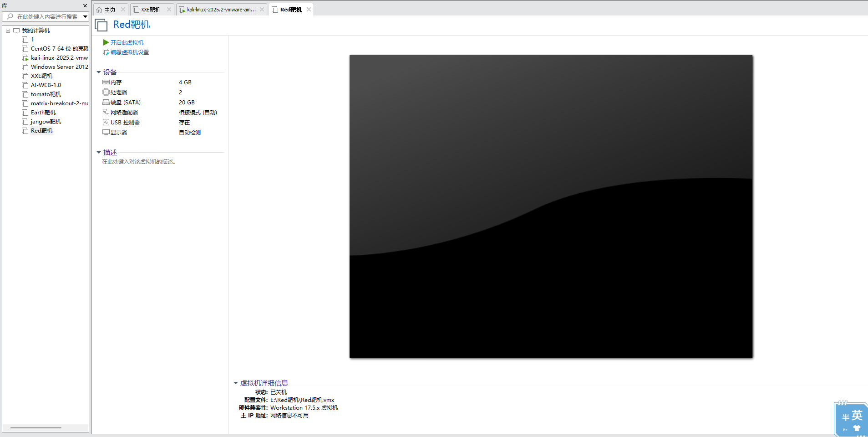Click the large Red靶机 title icon
This screenshot has height=437, width=868.
coord(101,25)
